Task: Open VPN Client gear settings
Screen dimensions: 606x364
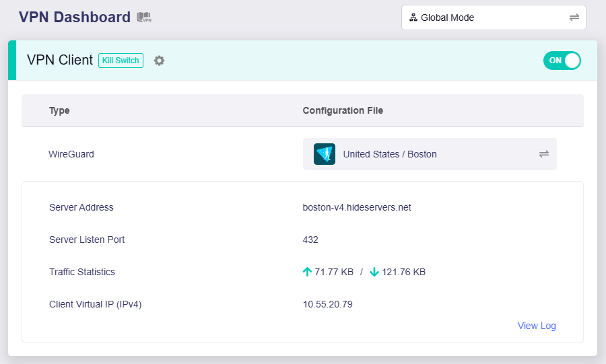Action: (x=159, y=61)
